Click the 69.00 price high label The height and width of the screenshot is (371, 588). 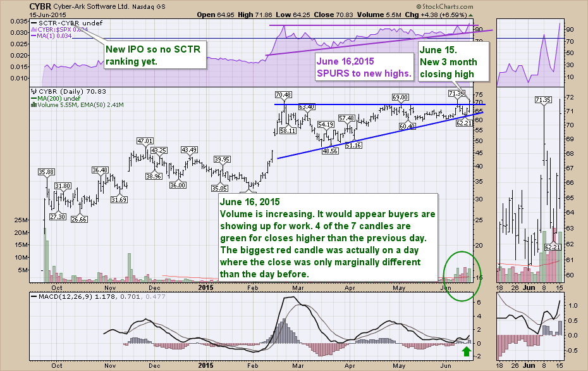tap(400, 97)
